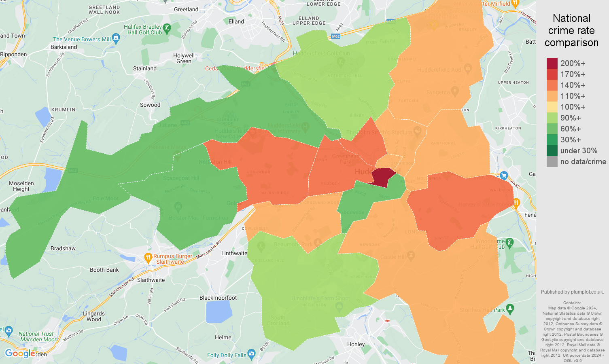Click the Bolster Moor Farmshop pin

(178, 207)
